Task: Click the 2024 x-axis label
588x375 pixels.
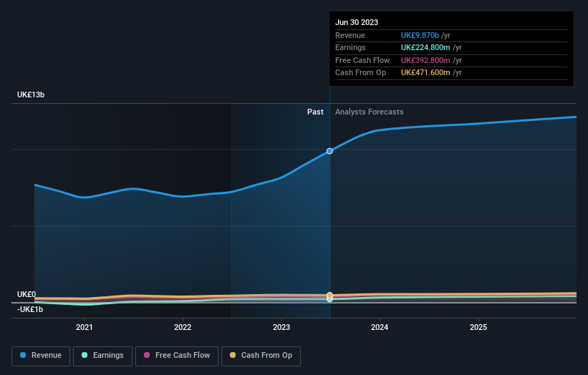Action: 380,327
